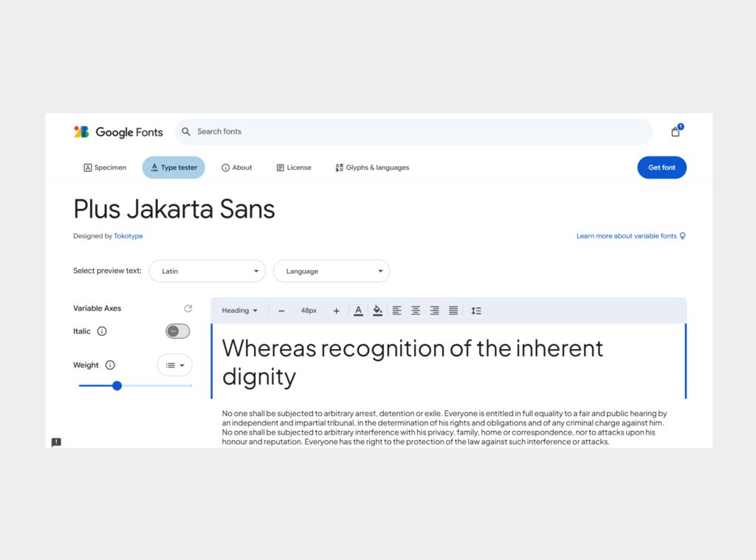The height and width of the screenshot is (560, 756).
Task: Open the Glyphs & languages tab
Action: click(372, 167)
